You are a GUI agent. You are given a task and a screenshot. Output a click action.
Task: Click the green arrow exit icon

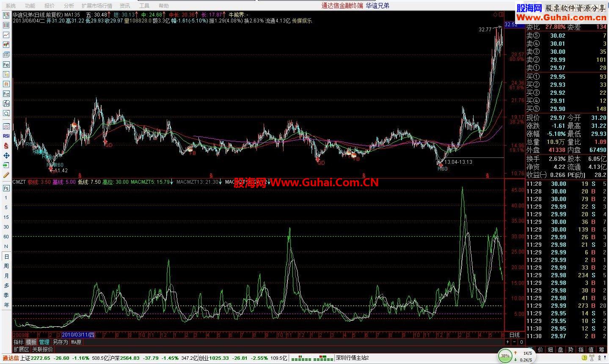pos(6,165)
